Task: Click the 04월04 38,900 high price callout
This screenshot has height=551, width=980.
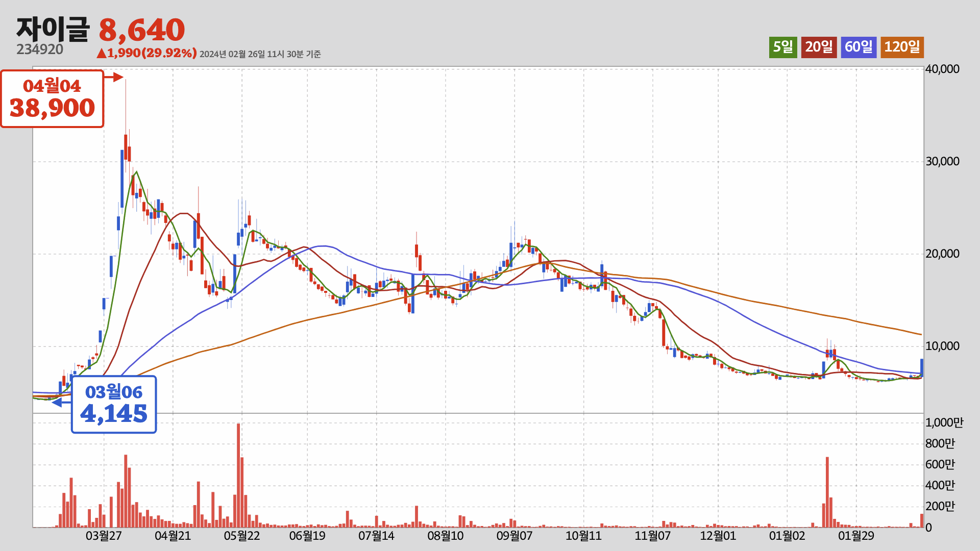Action: click(x=52, y=98)
